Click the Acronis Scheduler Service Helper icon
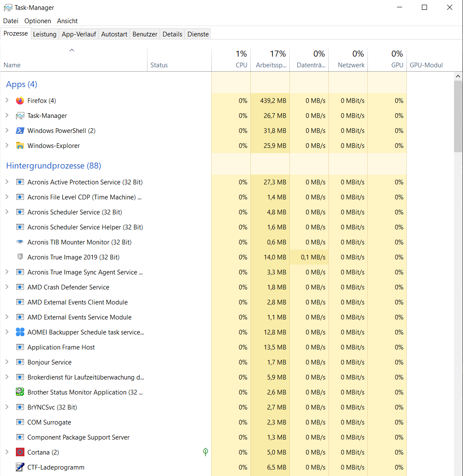The width and height of the screenshot is (463, 476). pyautogui.click(x=20, y=227)
